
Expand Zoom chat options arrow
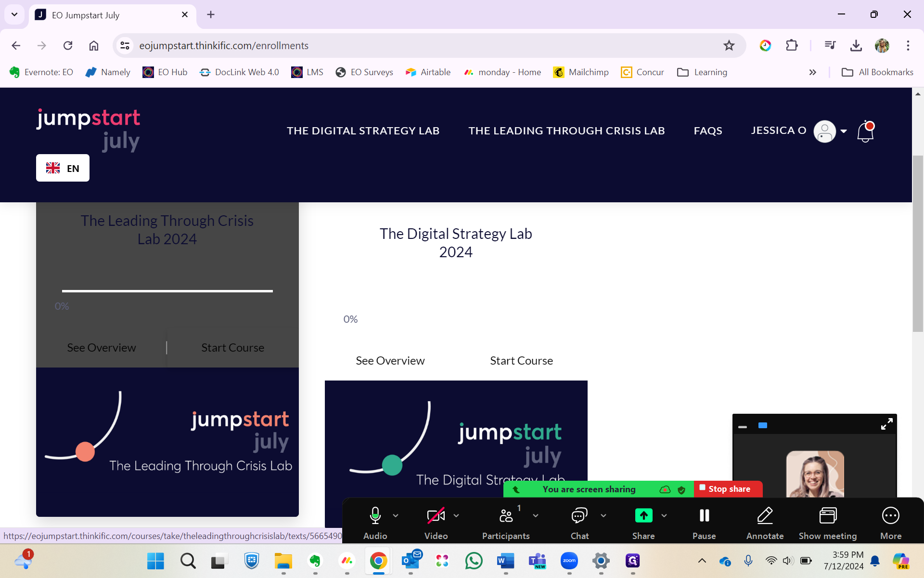[x=603, y=515]
